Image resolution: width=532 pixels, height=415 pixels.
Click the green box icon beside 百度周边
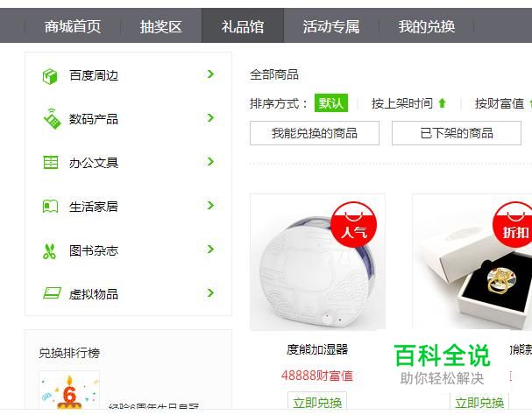click(x=50, y=76)
